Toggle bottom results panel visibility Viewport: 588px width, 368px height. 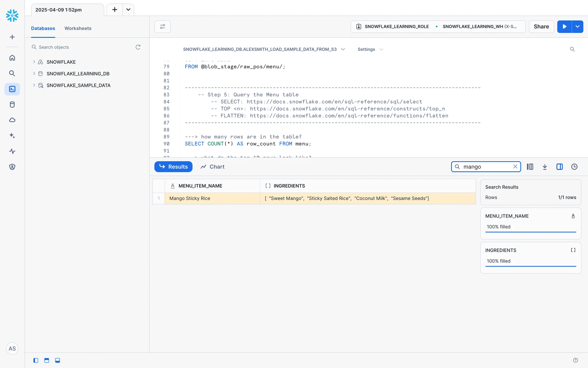point(58,360)
